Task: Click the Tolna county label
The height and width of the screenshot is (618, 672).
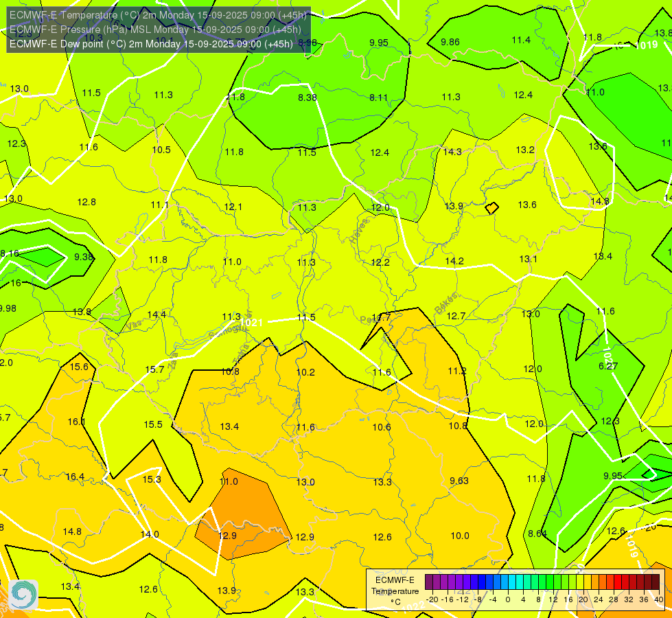Action: (241, 354)
